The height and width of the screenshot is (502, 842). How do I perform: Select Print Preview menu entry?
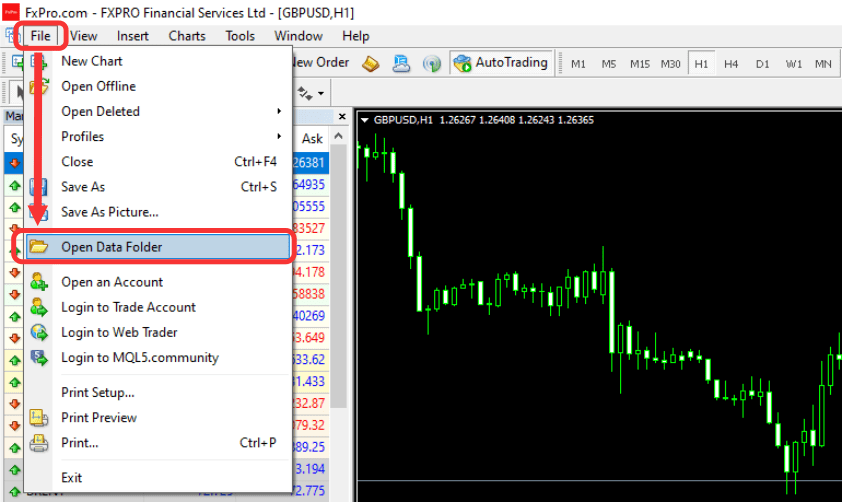[158, 418]
